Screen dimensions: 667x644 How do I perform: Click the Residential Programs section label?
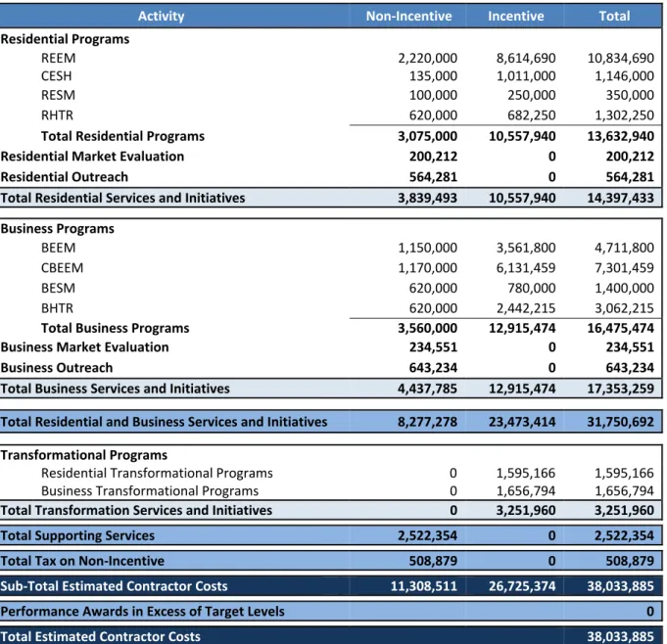(x=65, y=39)
